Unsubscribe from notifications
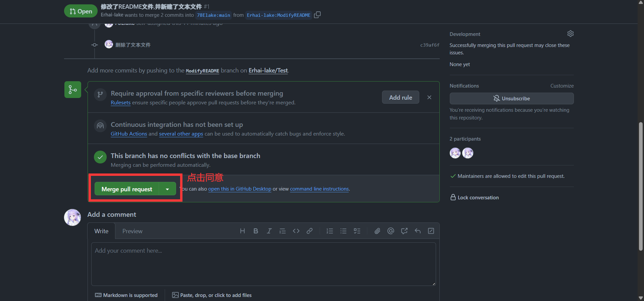The width and height of the screenshot is (644, 301). [x=512, y=99]
